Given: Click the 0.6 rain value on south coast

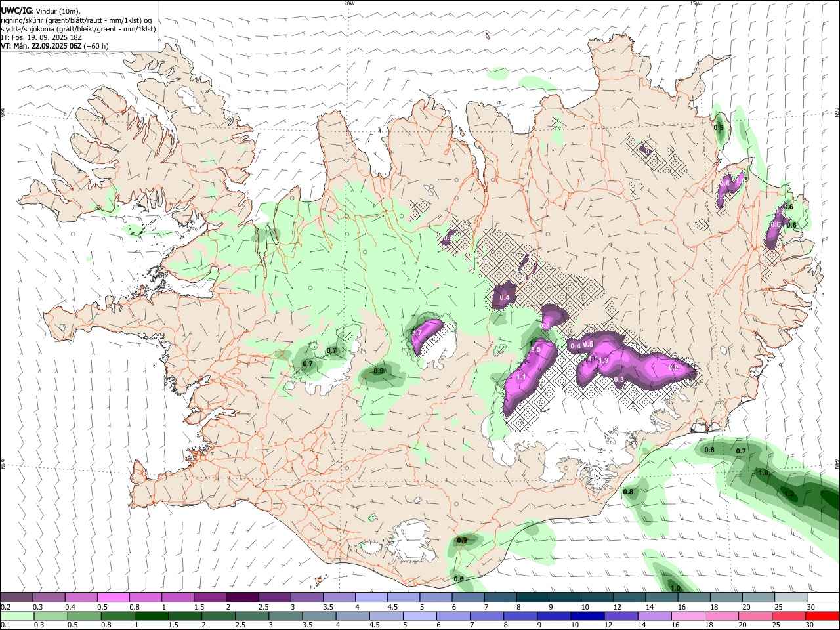Looking at the screenshot, I should pyautogui.click(x=459, y=579).
